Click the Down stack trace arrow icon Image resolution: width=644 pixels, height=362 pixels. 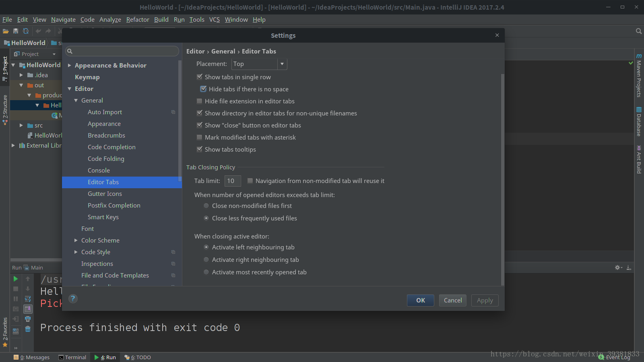coord(28,289)
